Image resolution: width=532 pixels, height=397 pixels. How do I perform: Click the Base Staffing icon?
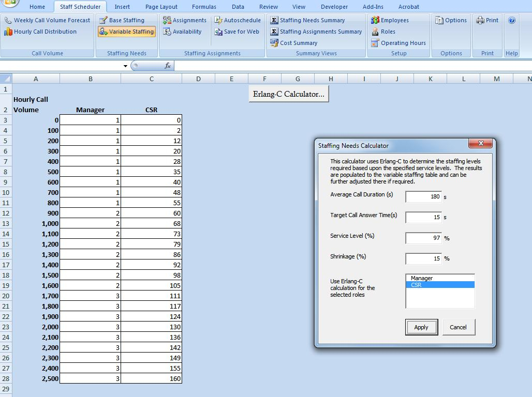tap(103, 20)
